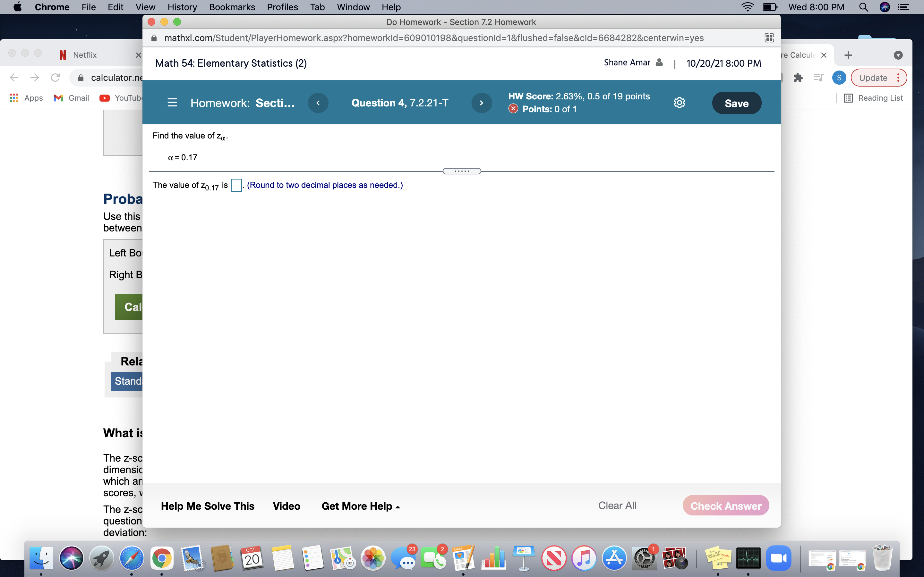The height and width of the screenshot is (577, 924).
Task: Click Clear All answers button
Action: click(617, 505)
